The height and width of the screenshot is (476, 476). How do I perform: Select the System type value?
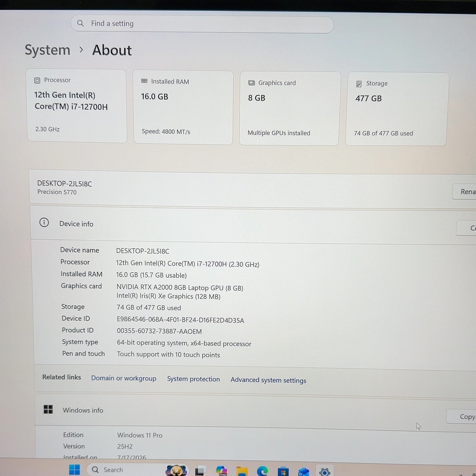[x=184, y=343]
